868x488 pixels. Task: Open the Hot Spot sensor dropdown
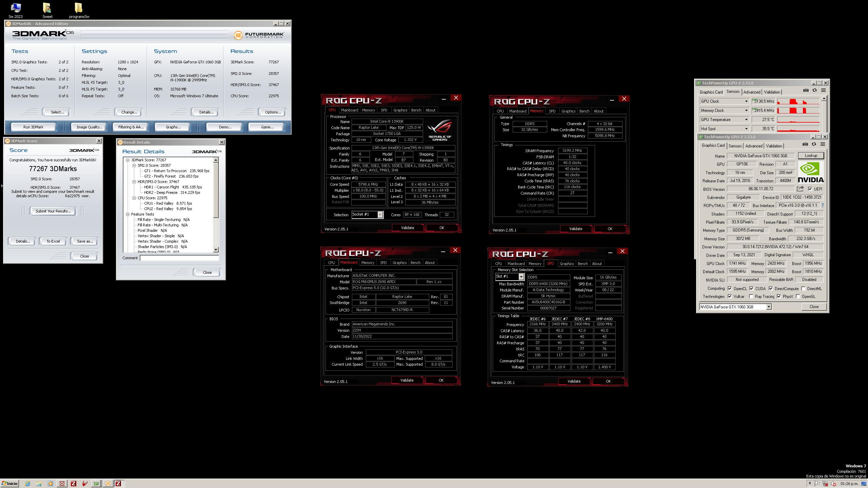click(746, 129)
